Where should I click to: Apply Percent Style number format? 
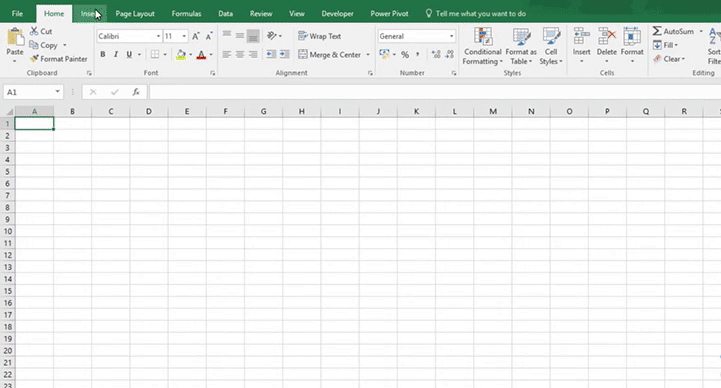point(405,55)
